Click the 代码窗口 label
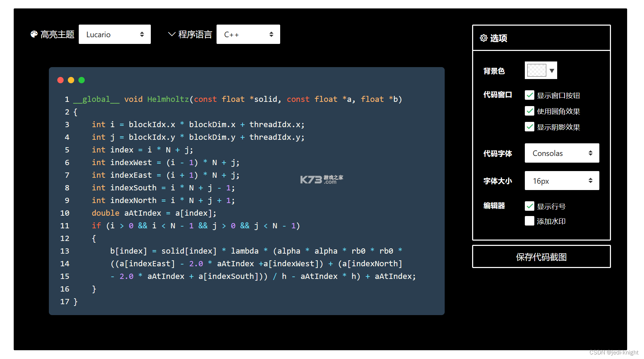 [x=498, y=94]
